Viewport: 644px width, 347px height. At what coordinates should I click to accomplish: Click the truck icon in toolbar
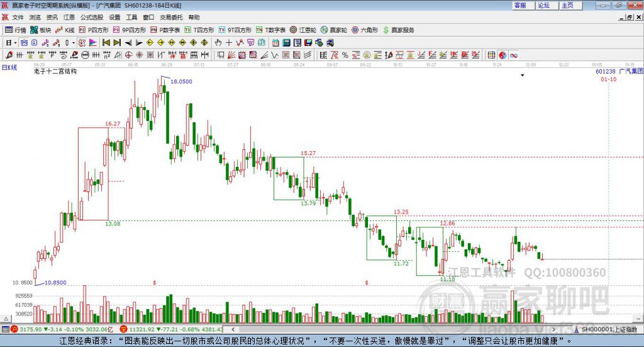330,43
